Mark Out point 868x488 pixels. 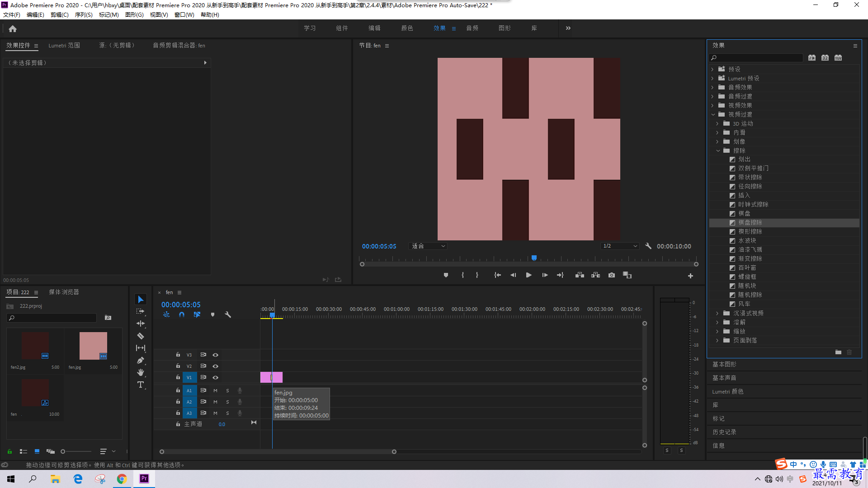(x=477, y=275)
